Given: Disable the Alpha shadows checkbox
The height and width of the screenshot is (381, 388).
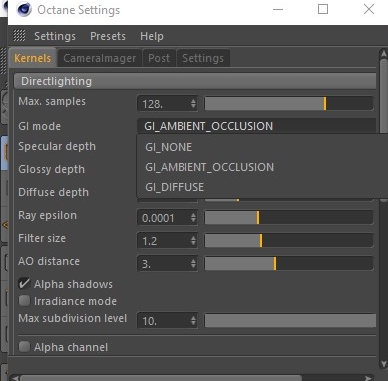Looking at the screenshot, I should pyautogui.click(x=24, y=284).
